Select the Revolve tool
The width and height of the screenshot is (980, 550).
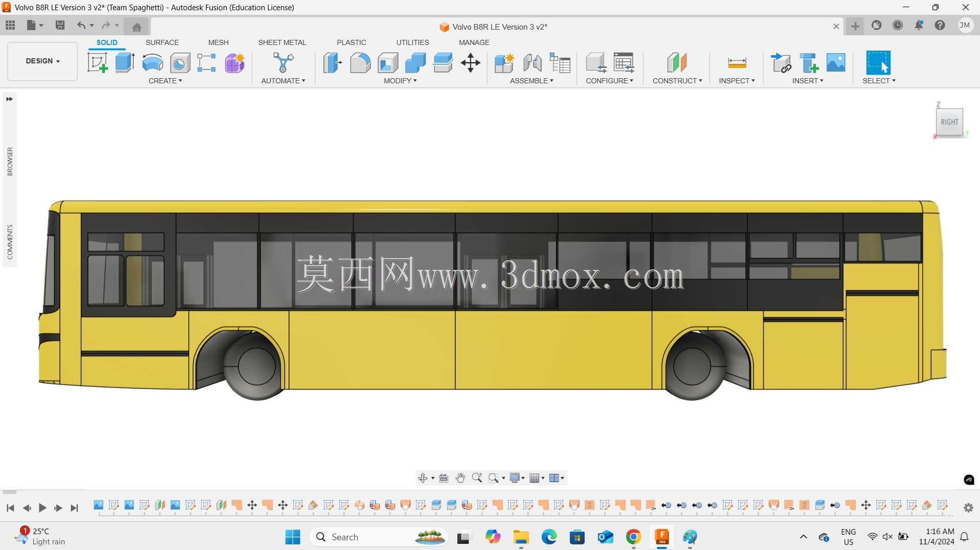152,63
